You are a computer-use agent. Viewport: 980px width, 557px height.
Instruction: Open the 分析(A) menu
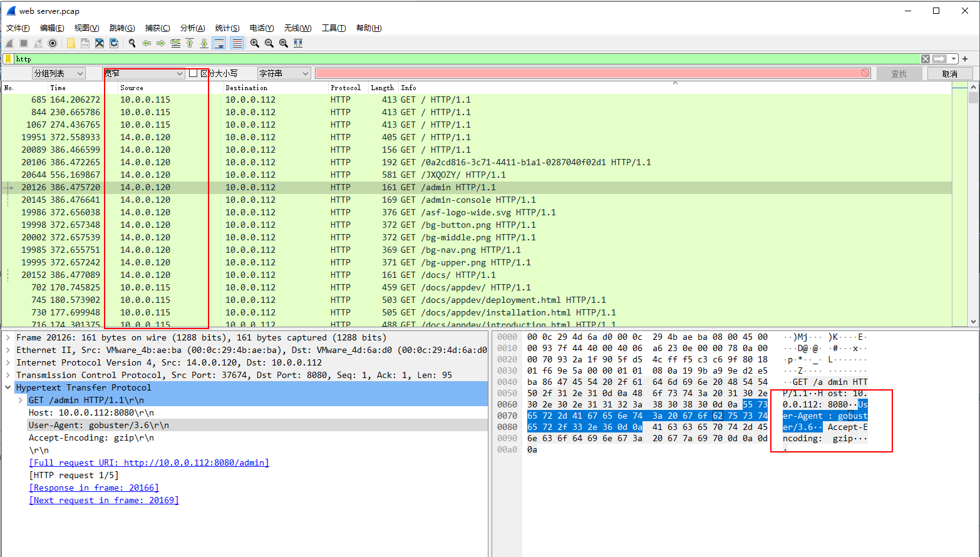192,28
